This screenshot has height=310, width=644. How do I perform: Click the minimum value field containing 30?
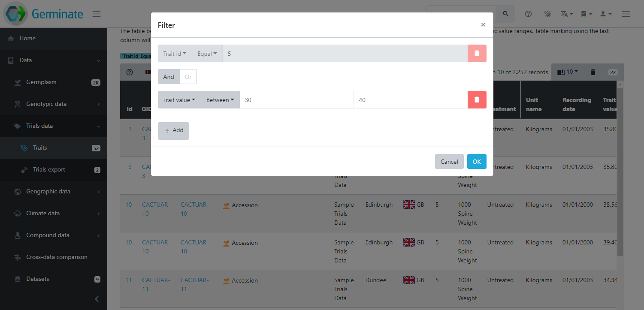296,100
